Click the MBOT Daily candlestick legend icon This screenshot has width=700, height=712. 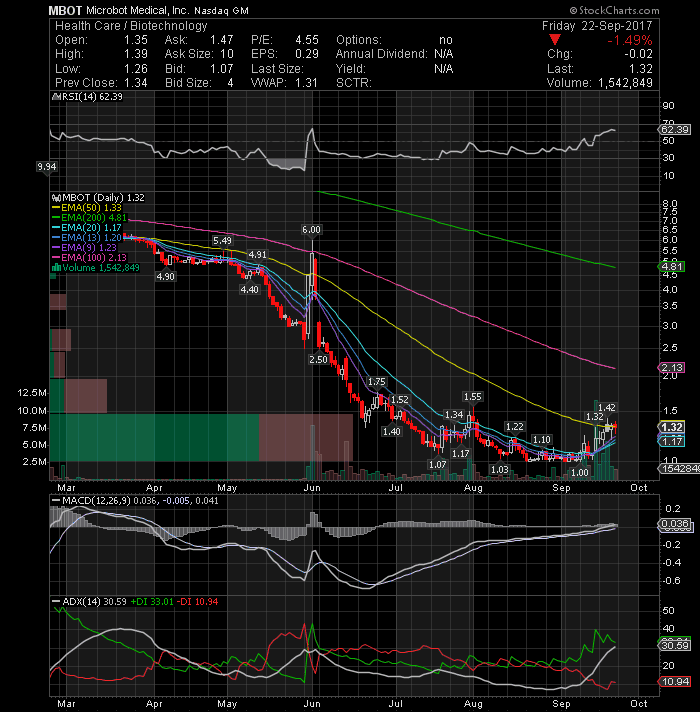pos(56,198)
